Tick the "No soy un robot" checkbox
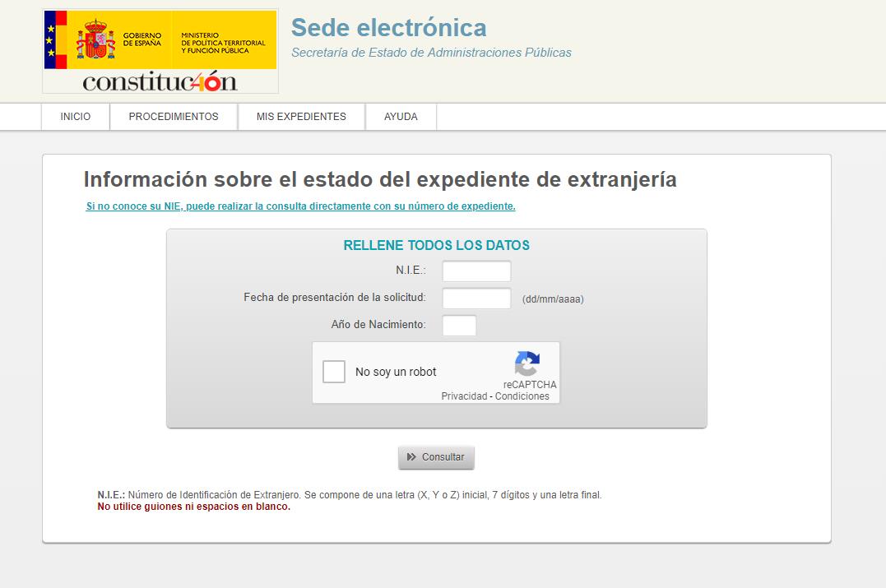 pos(334,372)
